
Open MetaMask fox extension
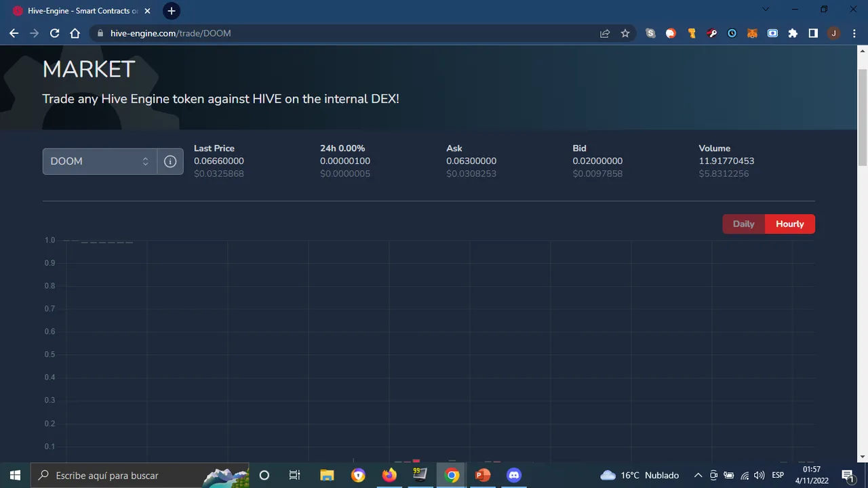point(752,33)
